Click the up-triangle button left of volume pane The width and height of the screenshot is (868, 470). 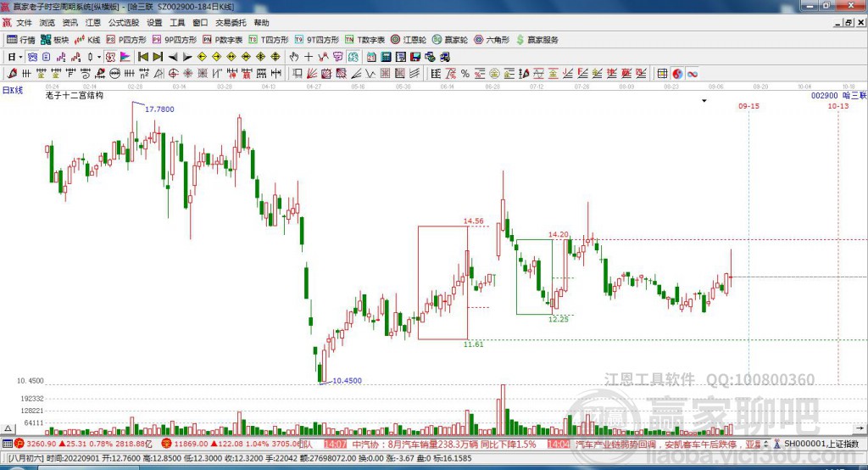tap(8, 428)
